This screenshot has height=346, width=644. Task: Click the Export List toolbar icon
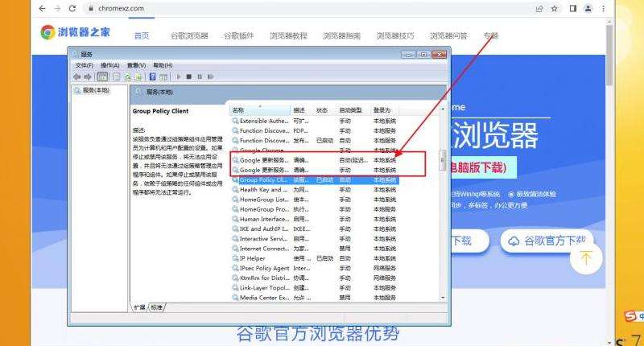point(138,76)
